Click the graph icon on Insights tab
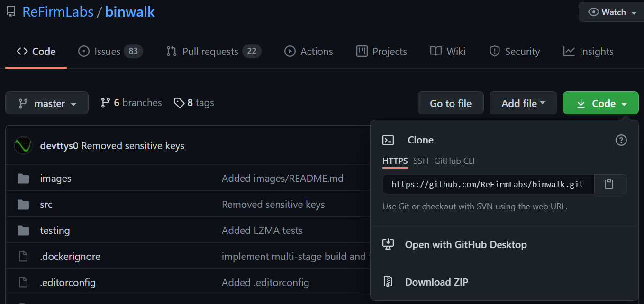Viewport: 644px width, 304px height. pyautogui.click(x=569, y=52)
